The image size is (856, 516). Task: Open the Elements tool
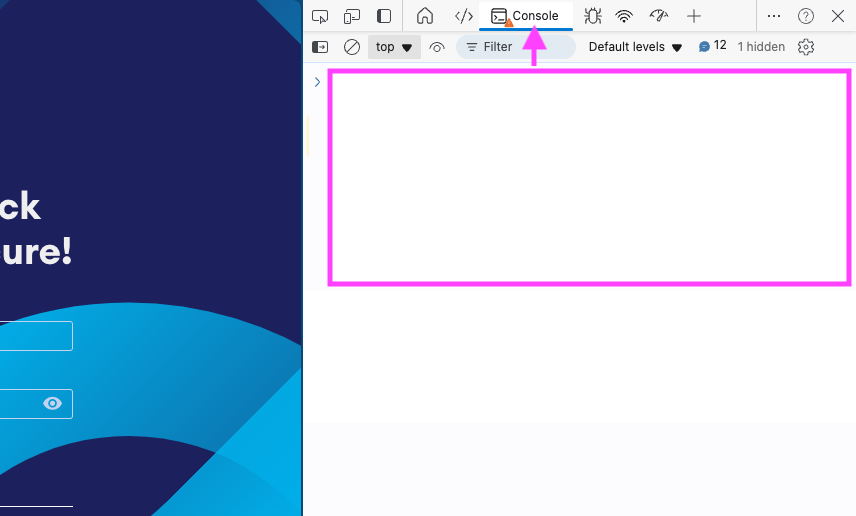point(463,16)
